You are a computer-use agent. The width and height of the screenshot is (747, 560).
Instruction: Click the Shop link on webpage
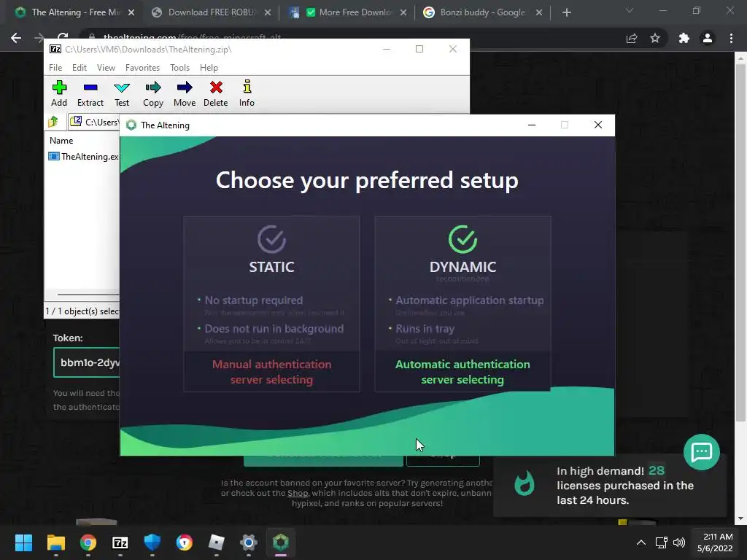[x=298, y=493]
